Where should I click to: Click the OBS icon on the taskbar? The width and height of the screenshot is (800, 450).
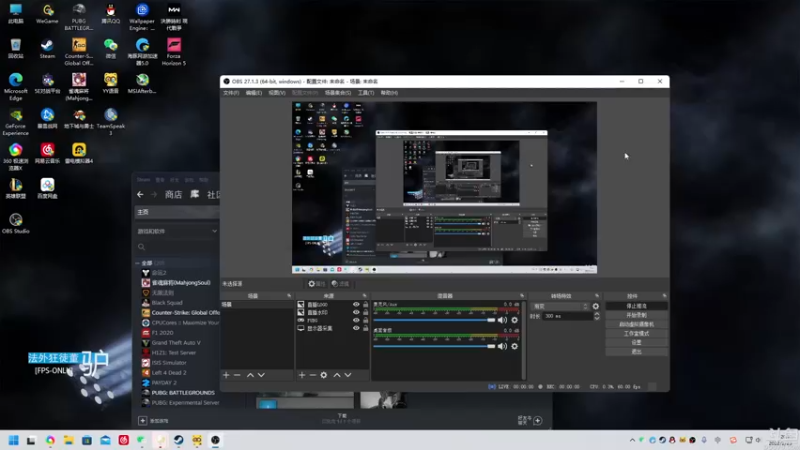click(215, 440)
